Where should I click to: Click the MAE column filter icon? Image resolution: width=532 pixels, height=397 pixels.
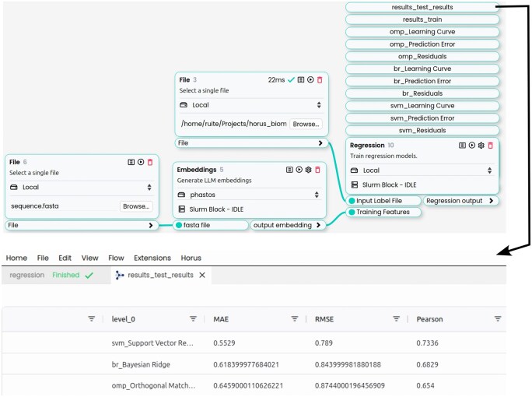click(x=295, y=319)
